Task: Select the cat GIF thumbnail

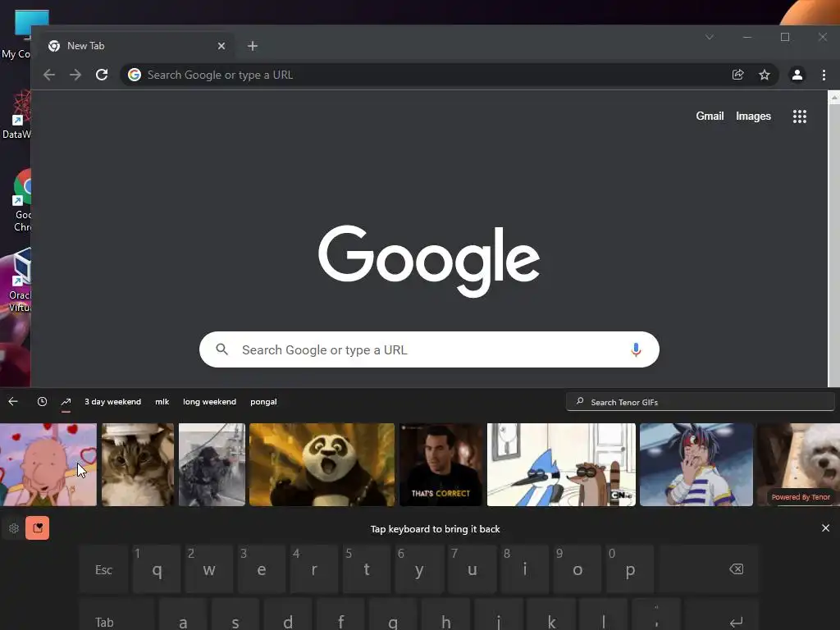Action: pyautogui.click(x=138, y=464)
